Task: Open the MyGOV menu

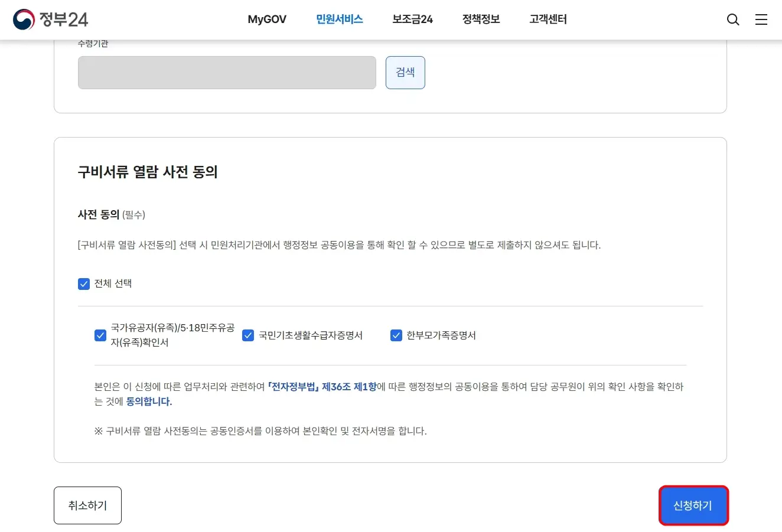Action: coord(267,19)
